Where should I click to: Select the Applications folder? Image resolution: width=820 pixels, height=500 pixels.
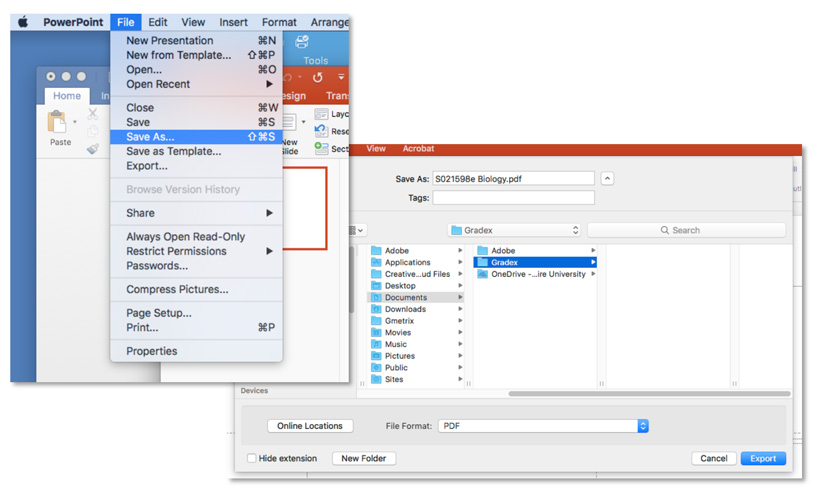coord(407,262)
